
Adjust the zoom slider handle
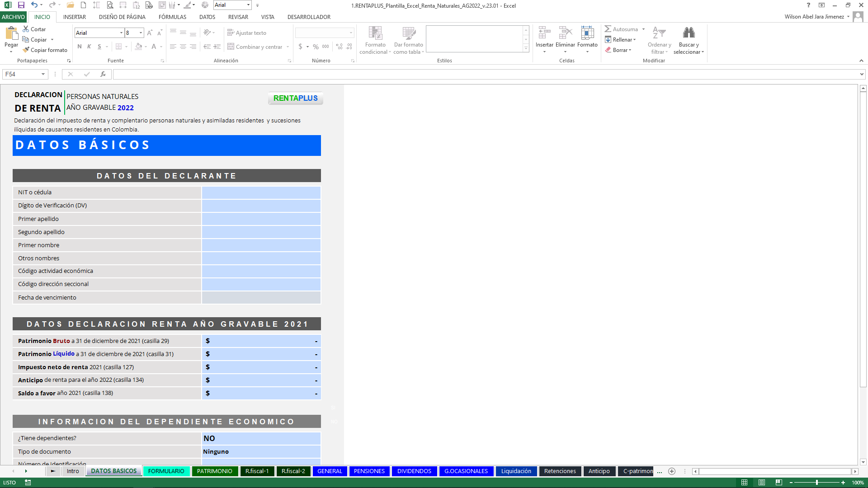[x=817, y=483]
